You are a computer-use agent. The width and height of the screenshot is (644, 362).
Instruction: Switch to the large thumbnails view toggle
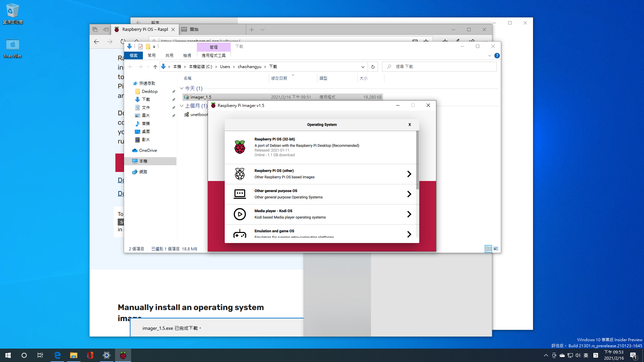(496, 249)
